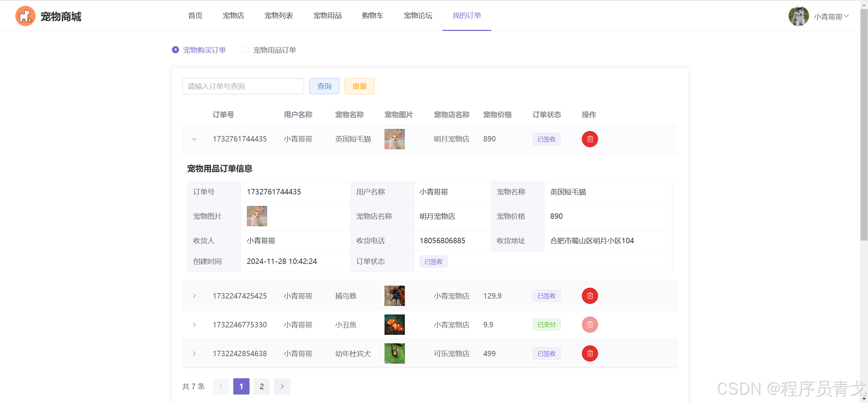Click trash icon for order 1732247425425

(x=590, y=296)
